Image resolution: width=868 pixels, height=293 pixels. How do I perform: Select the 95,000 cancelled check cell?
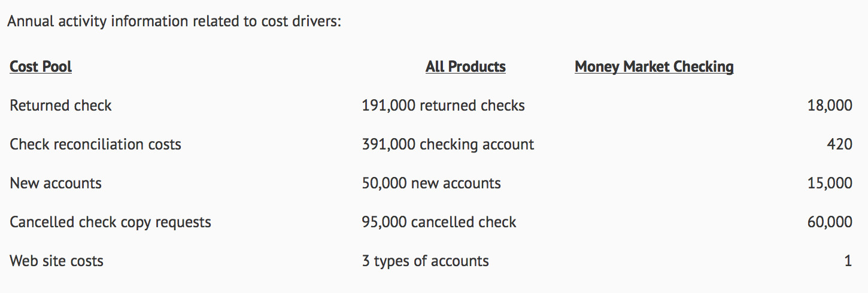pos(439,222)
